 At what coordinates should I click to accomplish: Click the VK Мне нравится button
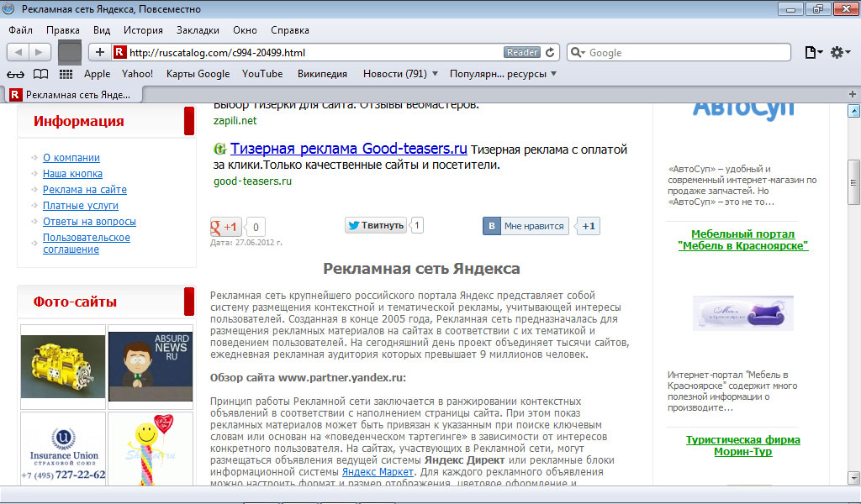[526, 226]
